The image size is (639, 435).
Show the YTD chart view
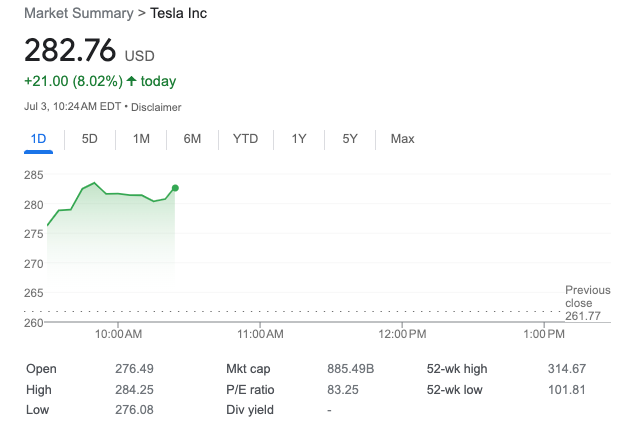(245, 139)
